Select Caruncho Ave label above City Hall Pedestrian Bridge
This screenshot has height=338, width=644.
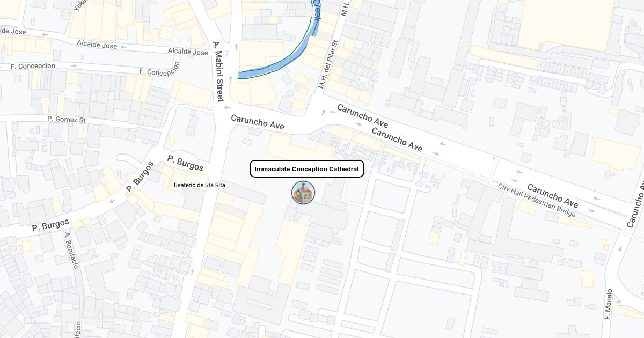[x=553, y=196]
